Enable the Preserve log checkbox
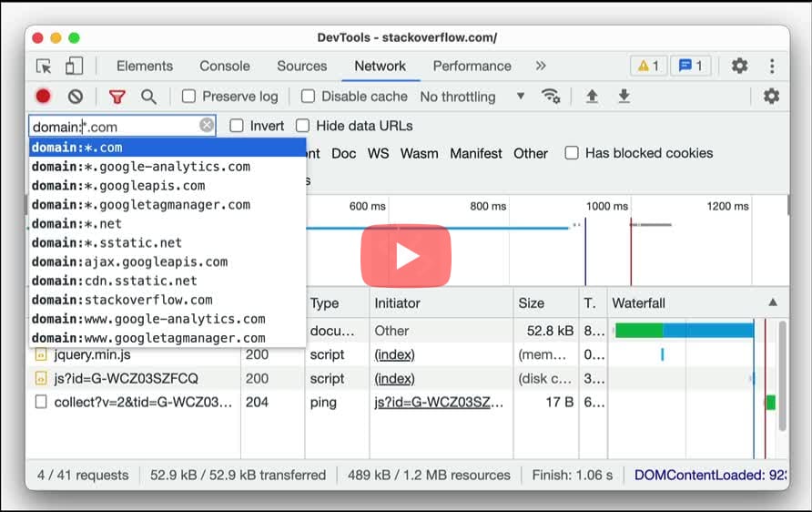The width and height of the screenshot is (812, 512). (x=189, y=97)
